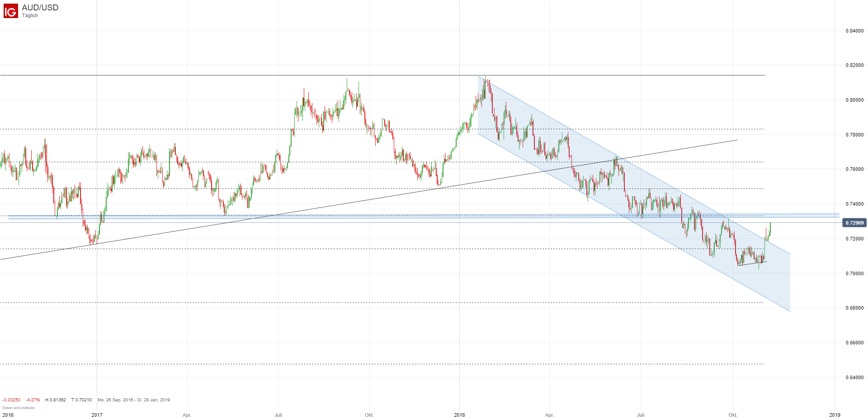Click the Juli label of year 2017

click(278, 415)
